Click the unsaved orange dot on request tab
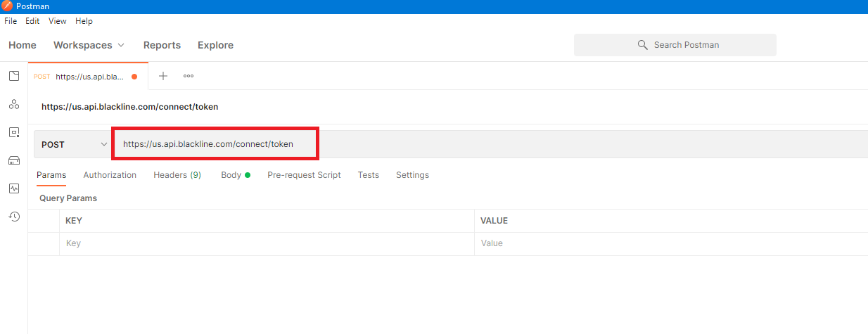Viewport: 868px width, 334px height. pos(134,77)
